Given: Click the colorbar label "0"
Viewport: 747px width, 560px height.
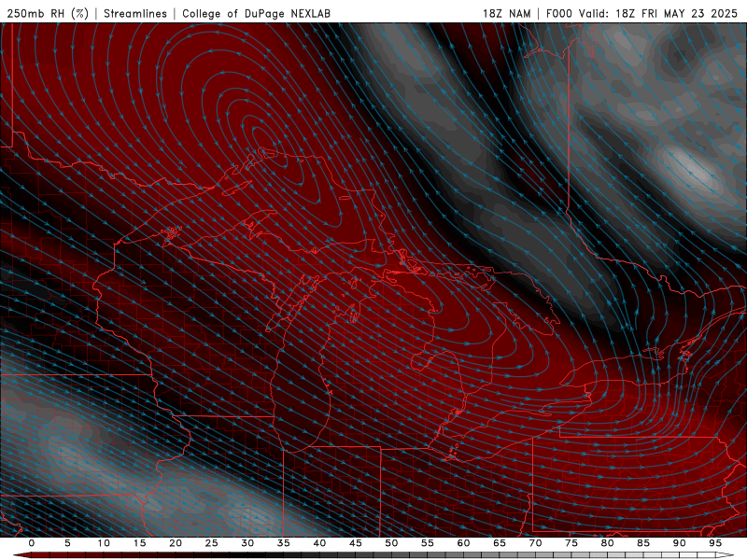Looking at the screenshot, I should [x=32, y=543].
